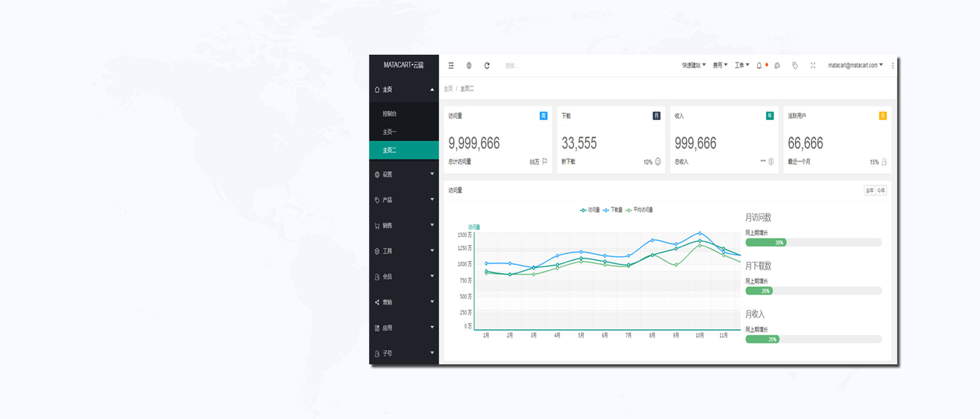Expand the 产品 sidebar menu

coord(404,200)
